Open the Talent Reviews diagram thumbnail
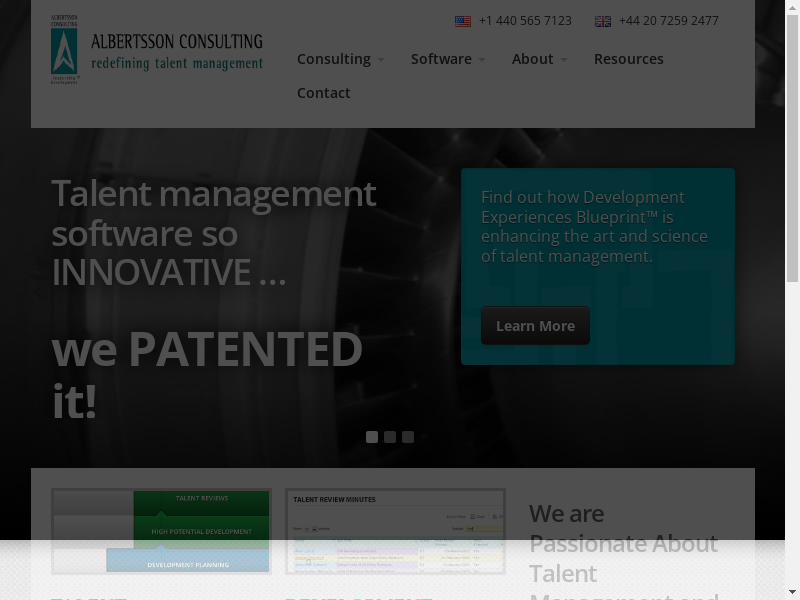The height and width of the screenshot is (600, 800). [161, 531]
